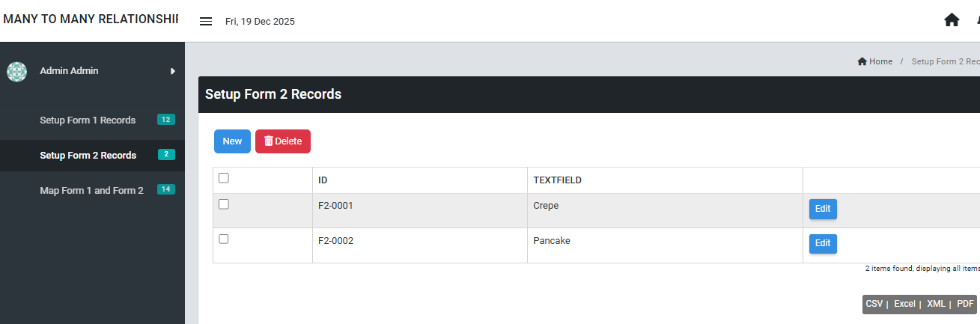This screenshot has width=980, height=324.
Task: Toggle the hamburger sidebar menu icon
Action: click(x=206, y=21)
